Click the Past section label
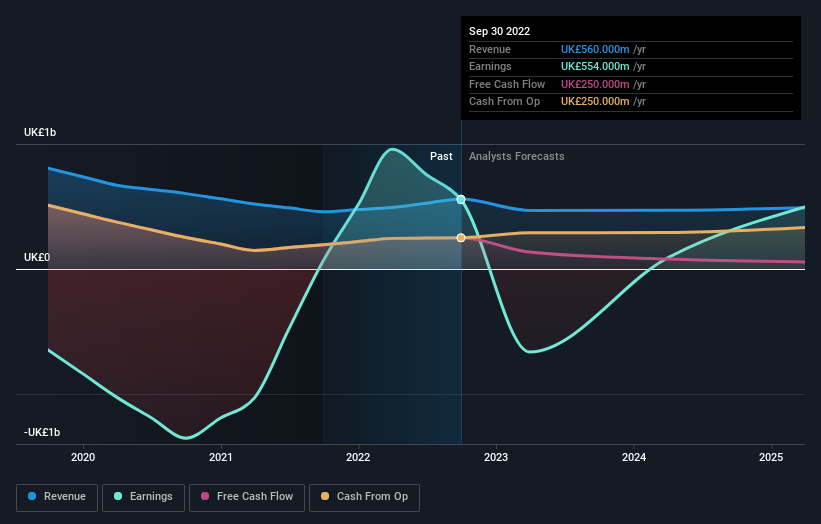 [x=441, y=157]
